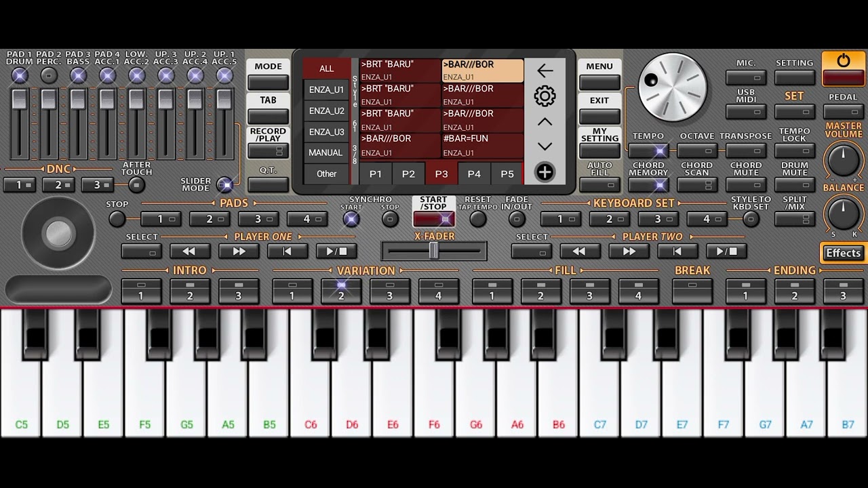This screenshot has width=868, height=488.
Task: Click the orange power button
Action: 843,68
